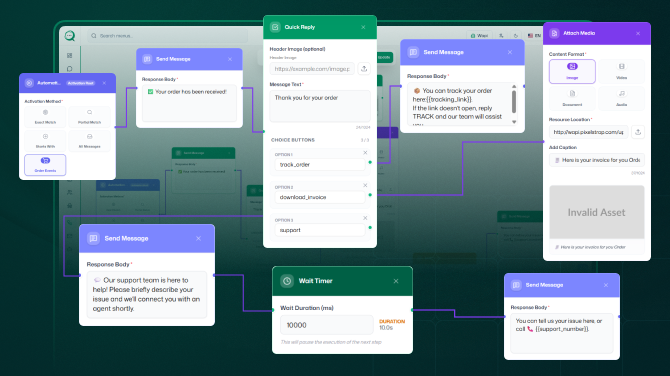The image size is (670, 376).
Task: Select Exact Match activation method
Action: coord(45,117)
